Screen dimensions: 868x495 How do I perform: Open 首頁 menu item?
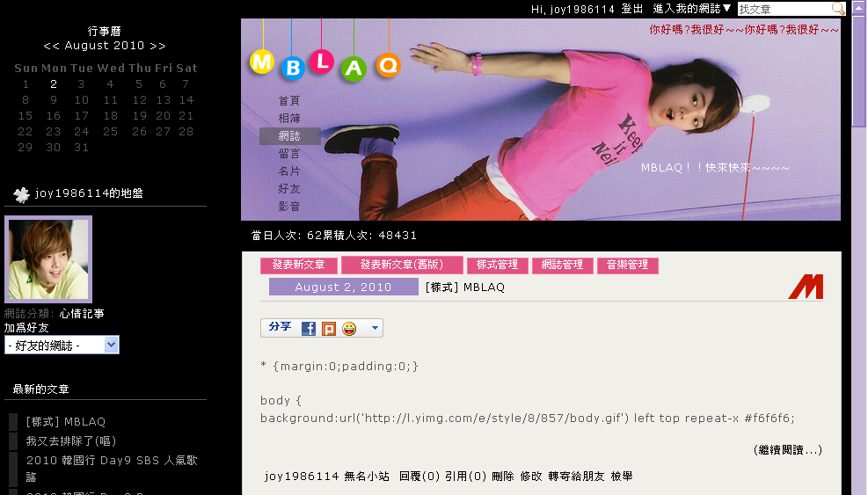tap(289, 101)
